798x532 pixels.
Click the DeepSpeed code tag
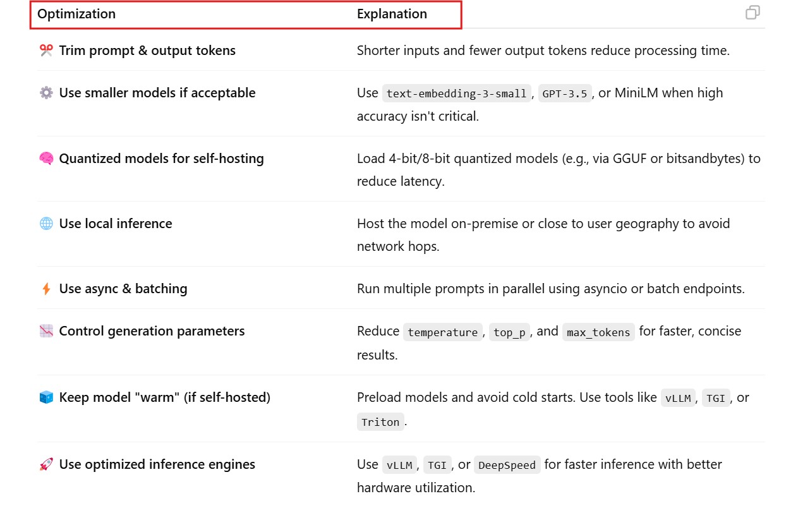[x=507, y=466]
